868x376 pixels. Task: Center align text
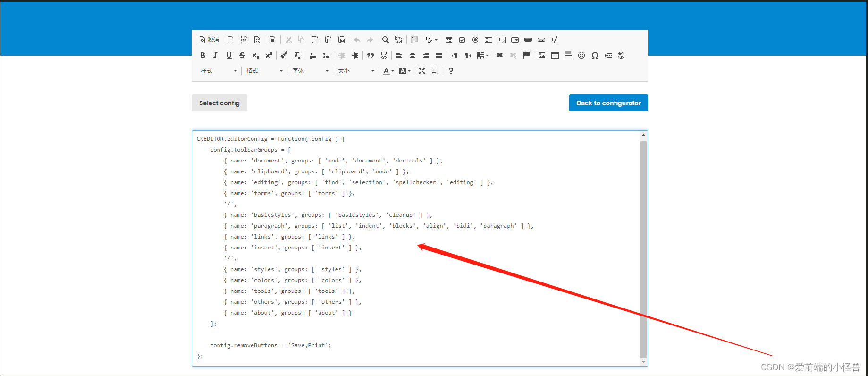[x=413, y=55]
